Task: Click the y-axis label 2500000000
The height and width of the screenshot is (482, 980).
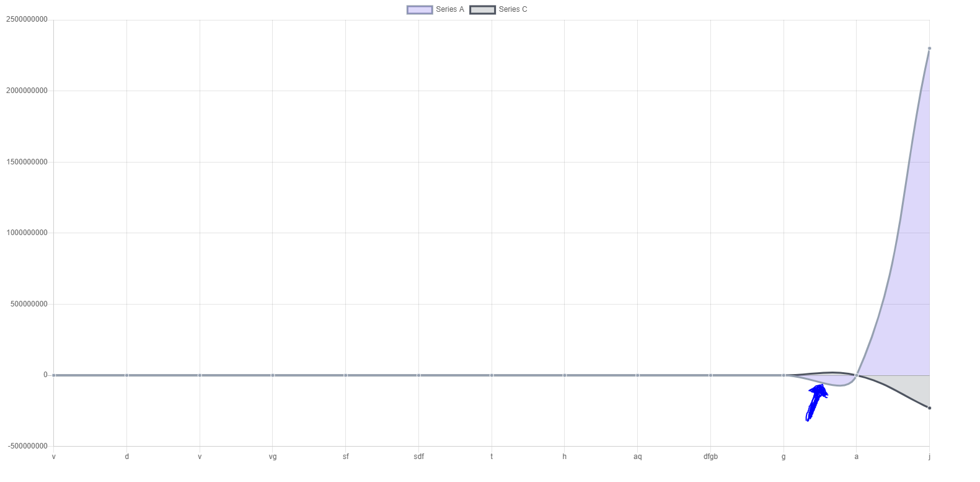Action: tap(27, 20)
